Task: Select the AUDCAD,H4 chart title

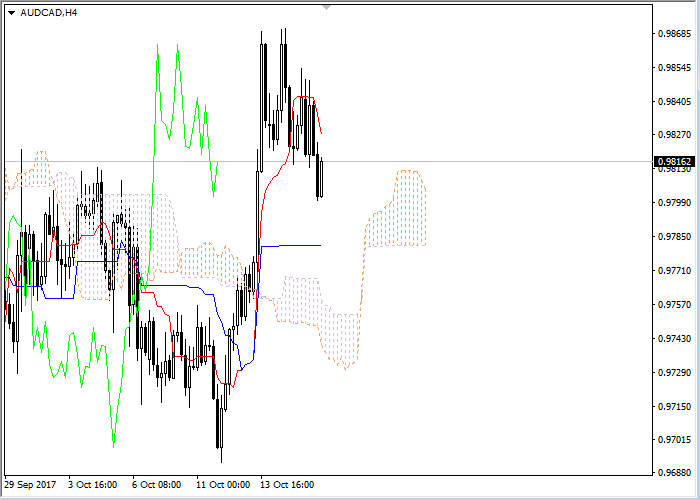Action: click(x=49, y=12)
